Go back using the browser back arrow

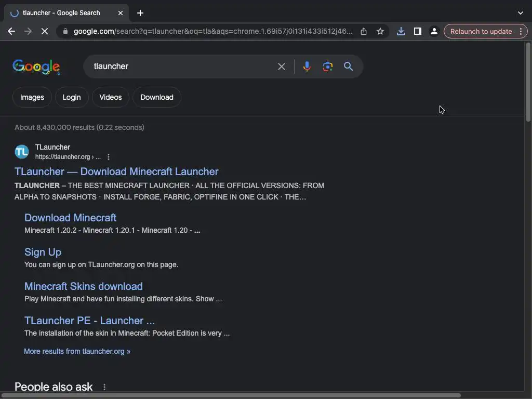11,32
